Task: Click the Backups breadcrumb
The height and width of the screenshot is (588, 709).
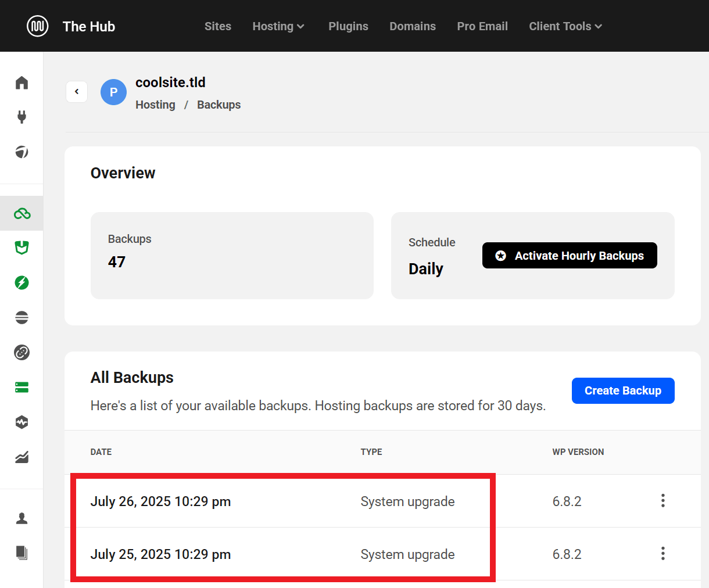Action: tap(219, 105)
